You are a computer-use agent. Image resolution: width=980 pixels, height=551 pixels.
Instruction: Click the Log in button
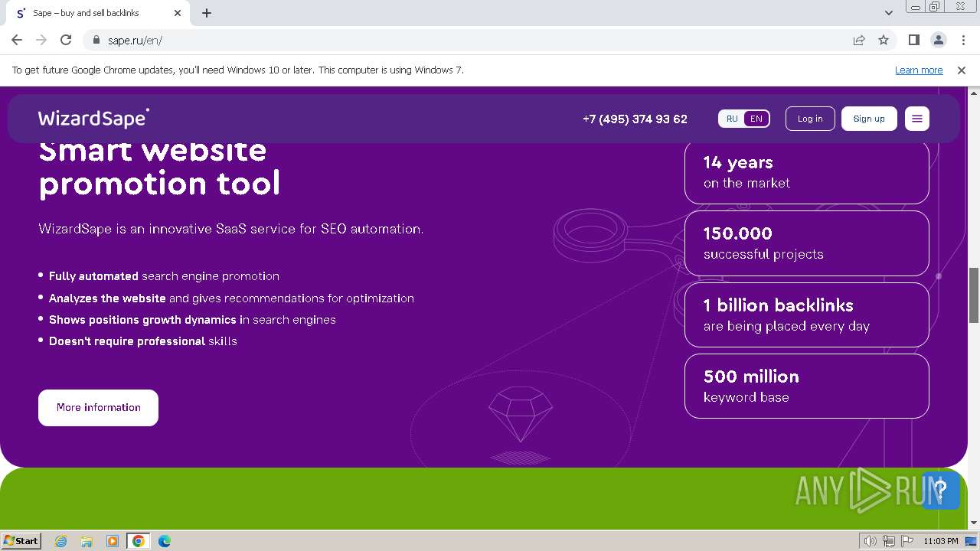click(x=810, y=119)
